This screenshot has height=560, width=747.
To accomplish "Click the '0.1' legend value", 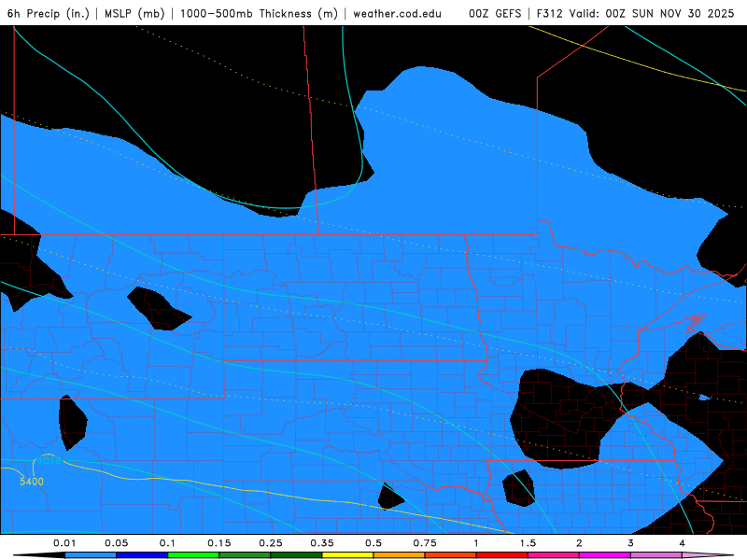I will click(x=167, y=543).
